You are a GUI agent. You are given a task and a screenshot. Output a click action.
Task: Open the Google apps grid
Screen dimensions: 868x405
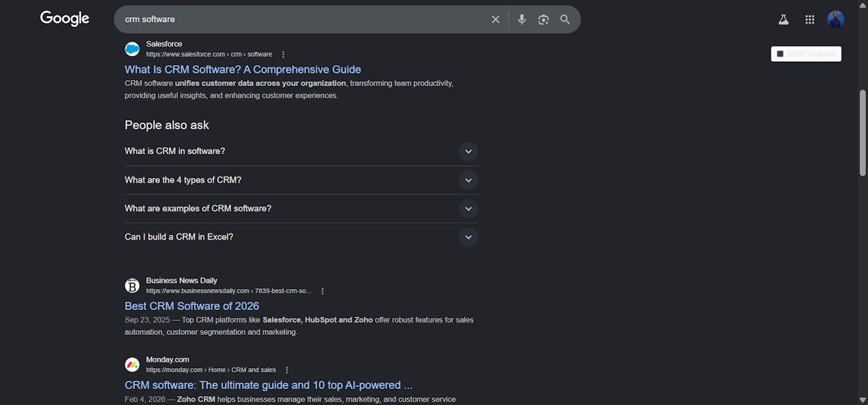pyautogui.click(x=810, y=19)
